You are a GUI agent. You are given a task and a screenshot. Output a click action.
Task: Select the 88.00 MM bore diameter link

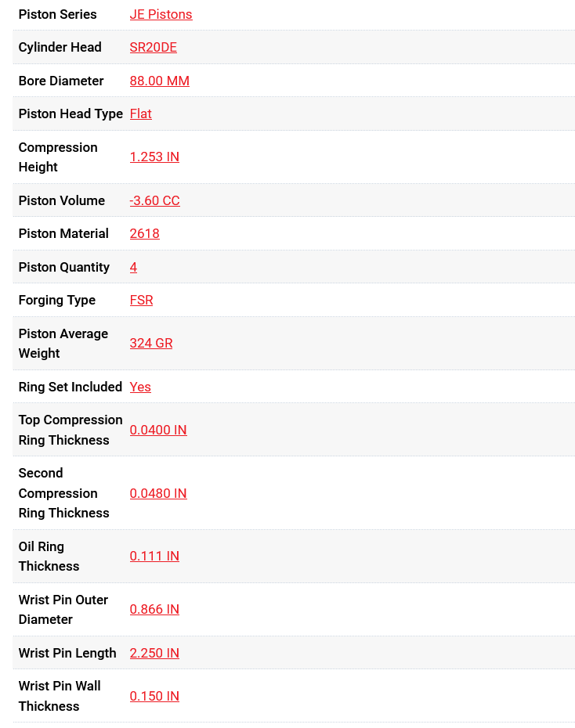coord(159,81)
